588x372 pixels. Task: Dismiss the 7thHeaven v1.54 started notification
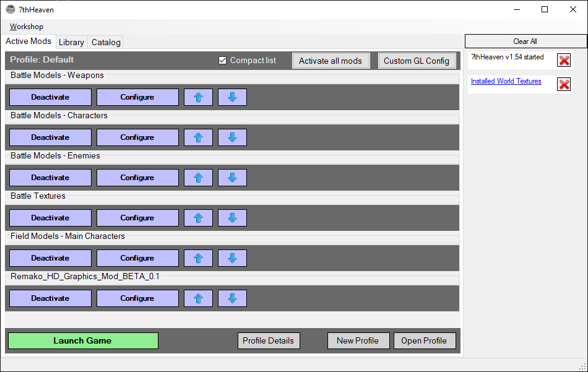pyautogui.click(x=564, y=60)
